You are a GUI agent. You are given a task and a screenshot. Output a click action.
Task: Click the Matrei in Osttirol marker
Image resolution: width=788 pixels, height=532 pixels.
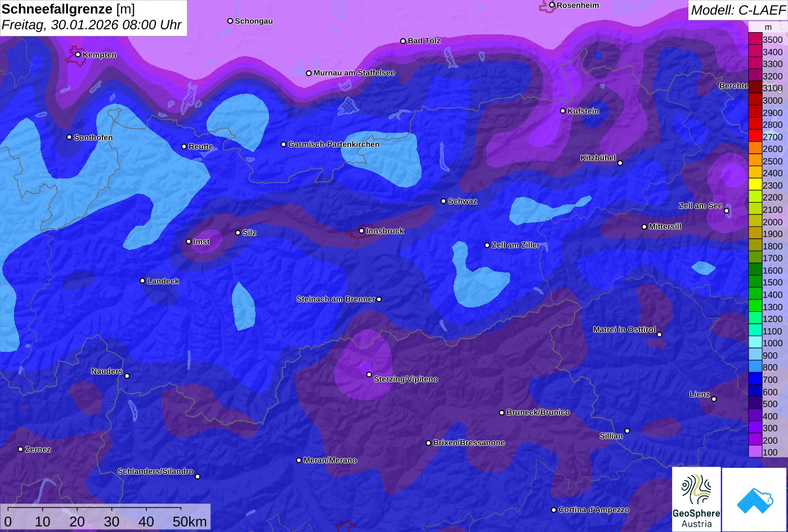[x=660, y=334]
